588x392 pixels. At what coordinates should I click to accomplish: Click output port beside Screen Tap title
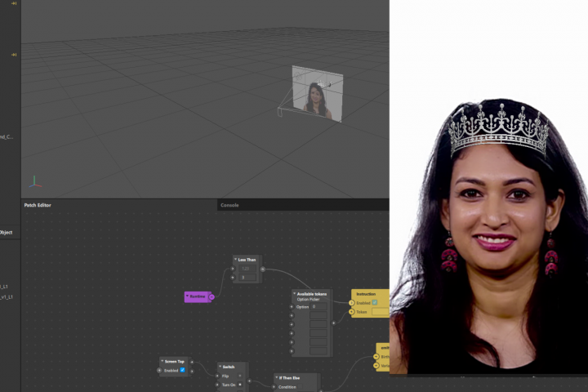[192, 362]
